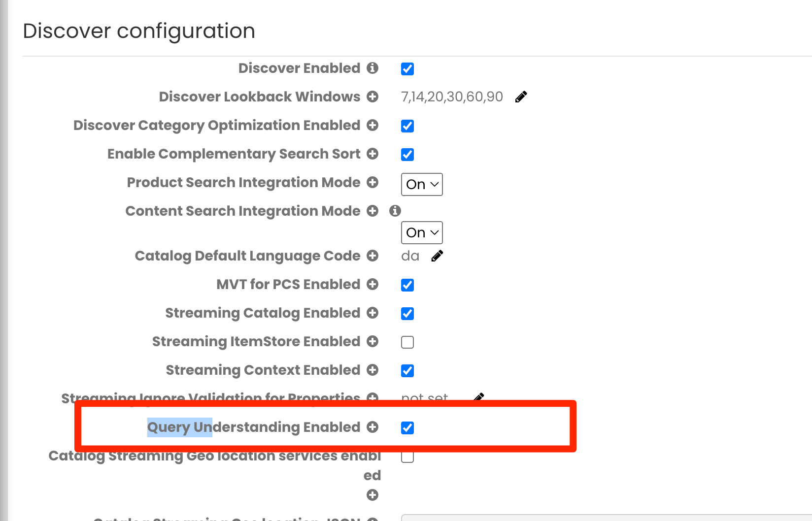Click the Query Understanding Enabled label

click(x=253, y=427)
